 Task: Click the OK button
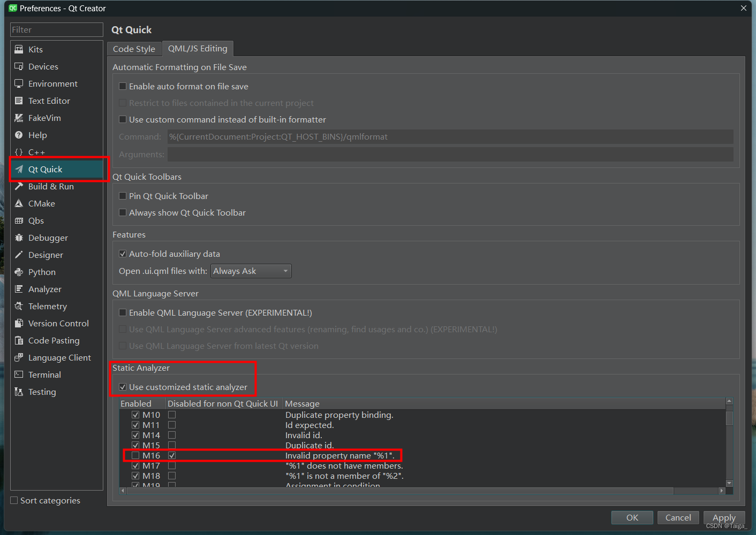tap(632, 517)
